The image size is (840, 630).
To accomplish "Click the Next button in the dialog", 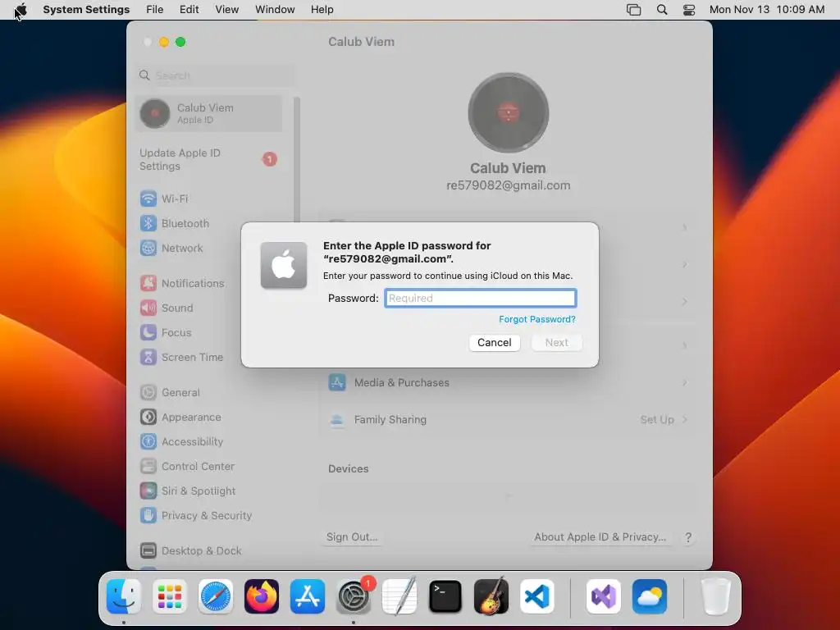I will tap(557, 342).
